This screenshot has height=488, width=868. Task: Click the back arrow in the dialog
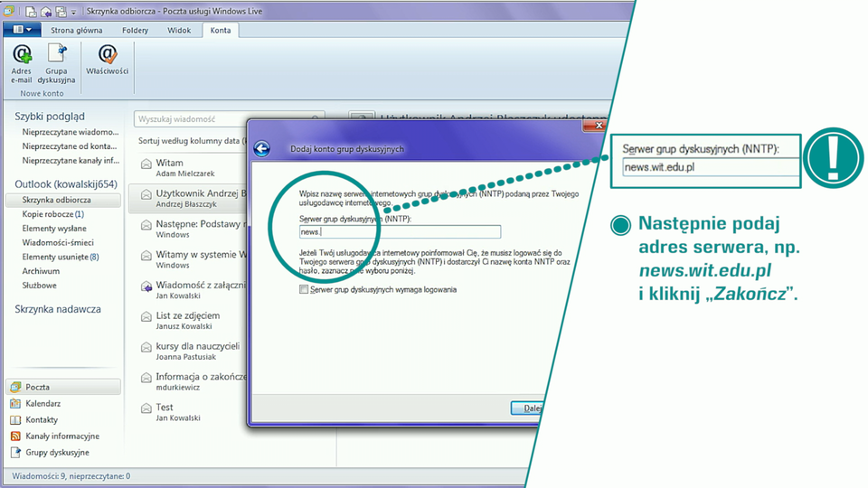(262, 148)
